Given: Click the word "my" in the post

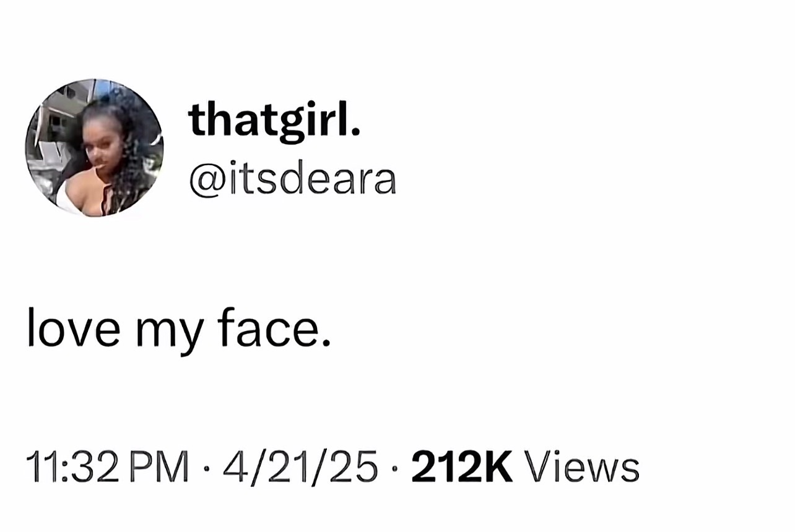Looking at the screenshot, I should coord(168,335).
